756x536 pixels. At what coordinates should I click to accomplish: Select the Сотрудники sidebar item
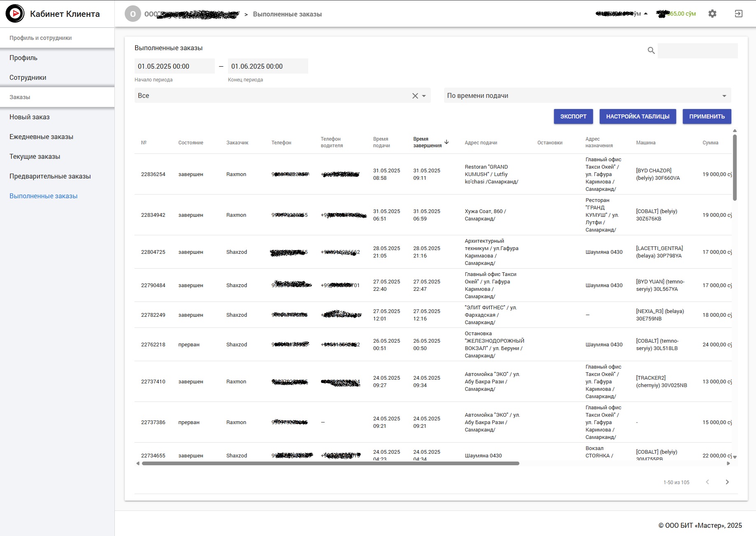[x=28, y=78]
